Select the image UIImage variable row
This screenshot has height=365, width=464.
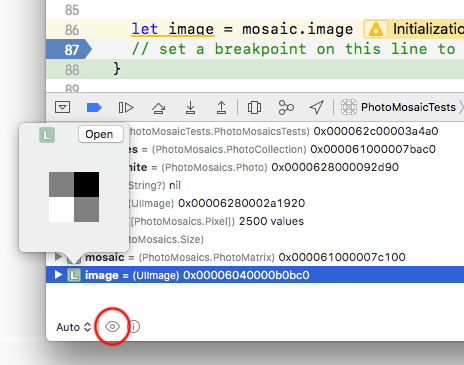[255, 275]
